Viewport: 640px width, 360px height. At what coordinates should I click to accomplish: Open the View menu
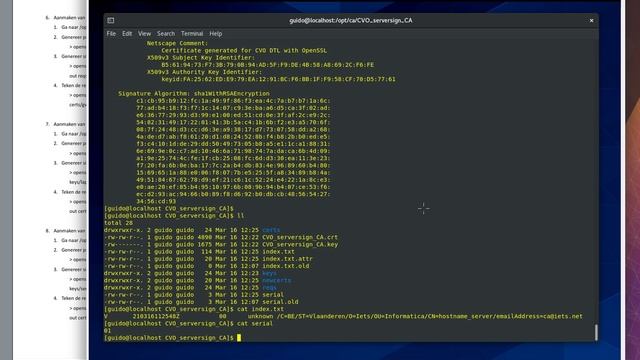[144, 34]
